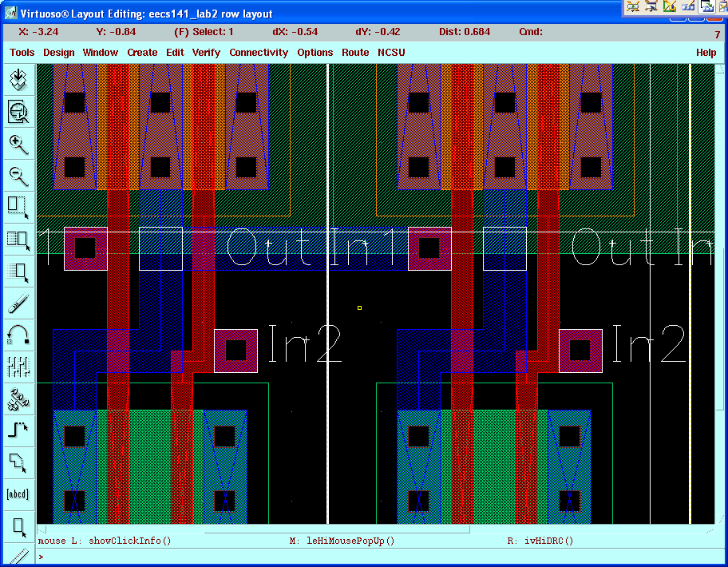Click the Create menu item
This screenshot has width=728, height=567.
(x=142, y=53)
